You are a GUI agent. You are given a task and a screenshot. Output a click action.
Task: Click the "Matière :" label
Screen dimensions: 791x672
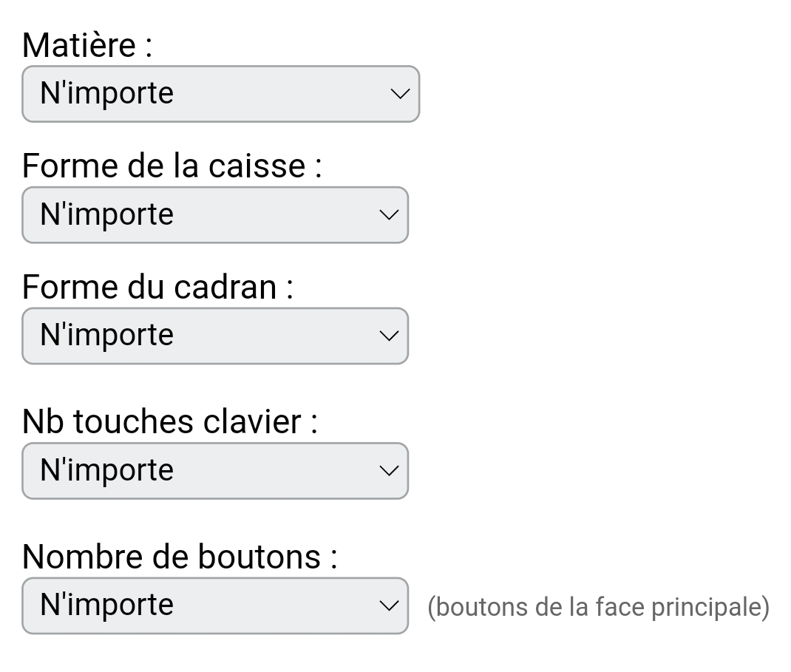click(x=87, y=46)
